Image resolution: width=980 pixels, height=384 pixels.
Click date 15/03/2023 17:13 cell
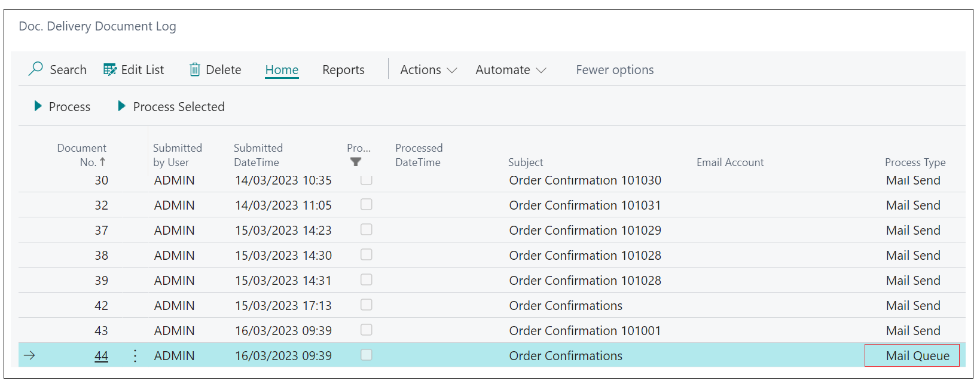(283, 306)
